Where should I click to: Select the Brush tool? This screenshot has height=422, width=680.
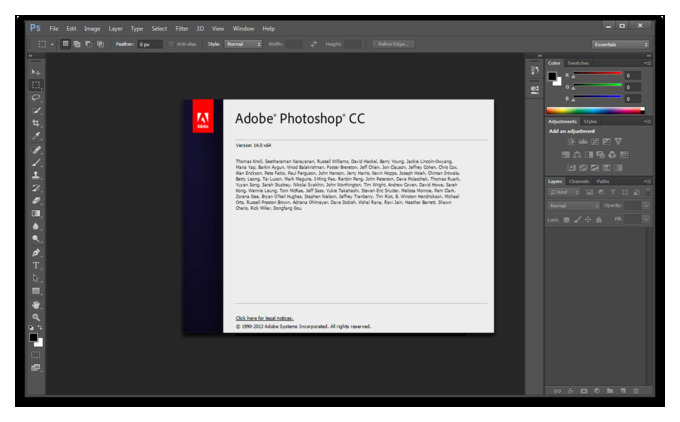[x=36, y=162]
